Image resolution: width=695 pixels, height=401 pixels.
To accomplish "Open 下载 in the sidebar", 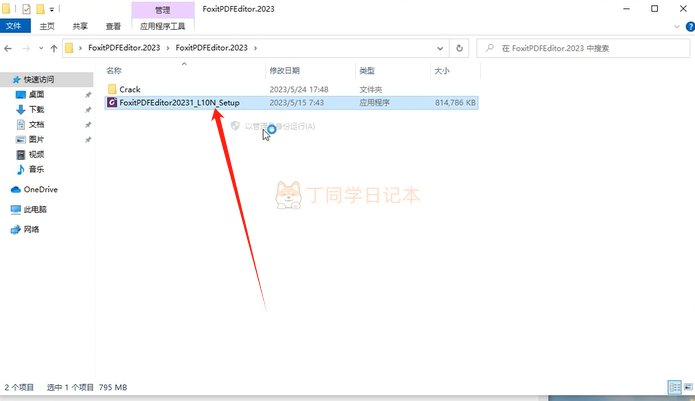I will coord(36,109).
